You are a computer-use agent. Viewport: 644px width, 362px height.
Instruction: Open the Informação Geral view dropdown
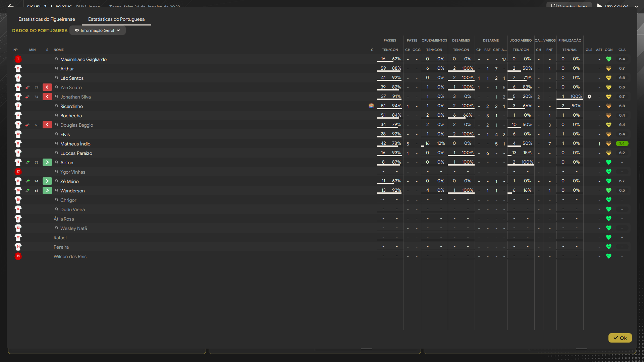click(x=97, y=31)
